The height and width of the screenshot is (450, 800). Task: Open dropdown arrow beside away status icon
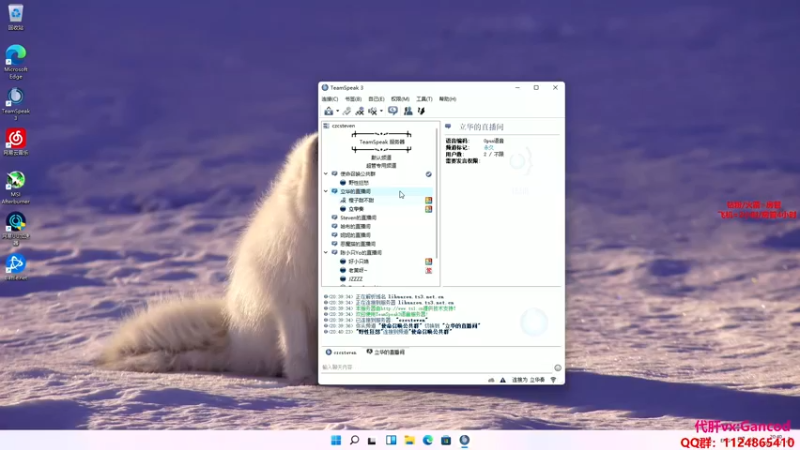click(x=381, y=111)
